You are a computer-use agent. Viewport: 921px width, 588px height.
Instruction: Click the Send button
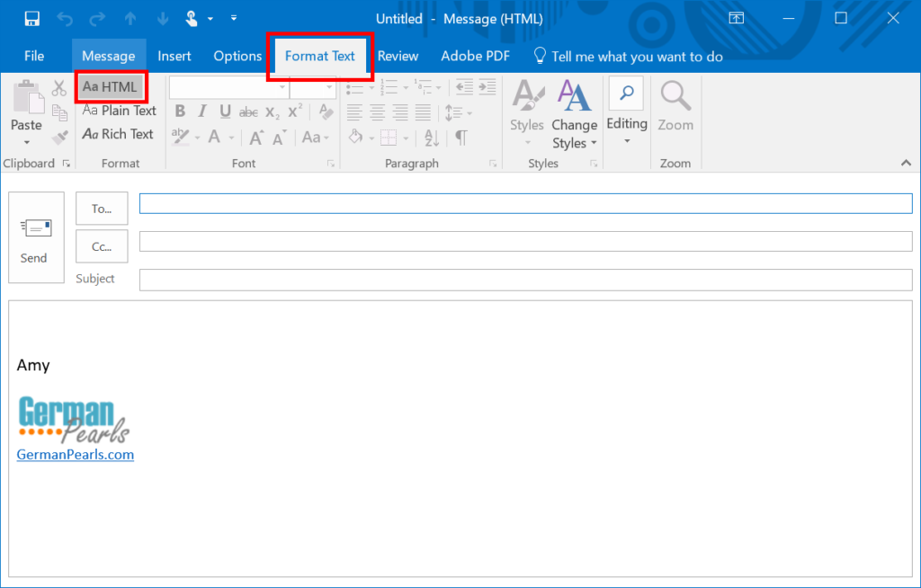click(x=36, y=237)
